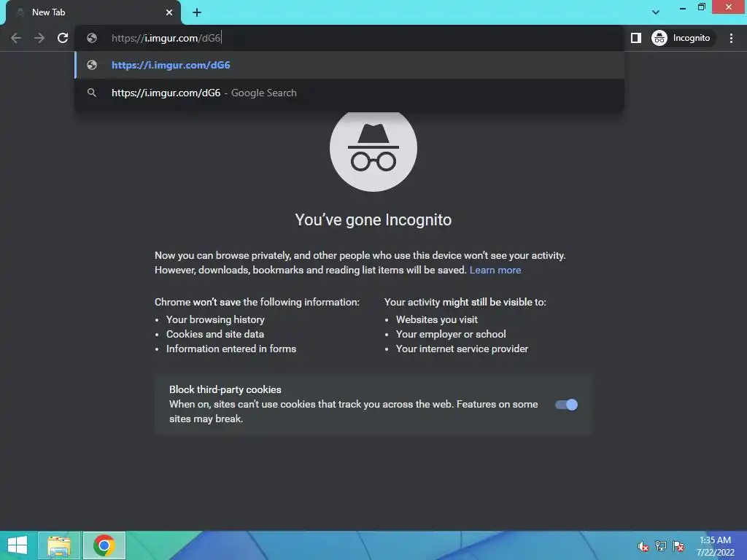This screenshot has height=560, width=747.
Task: Click the globe icon in address bar
Action: point(92,38)
